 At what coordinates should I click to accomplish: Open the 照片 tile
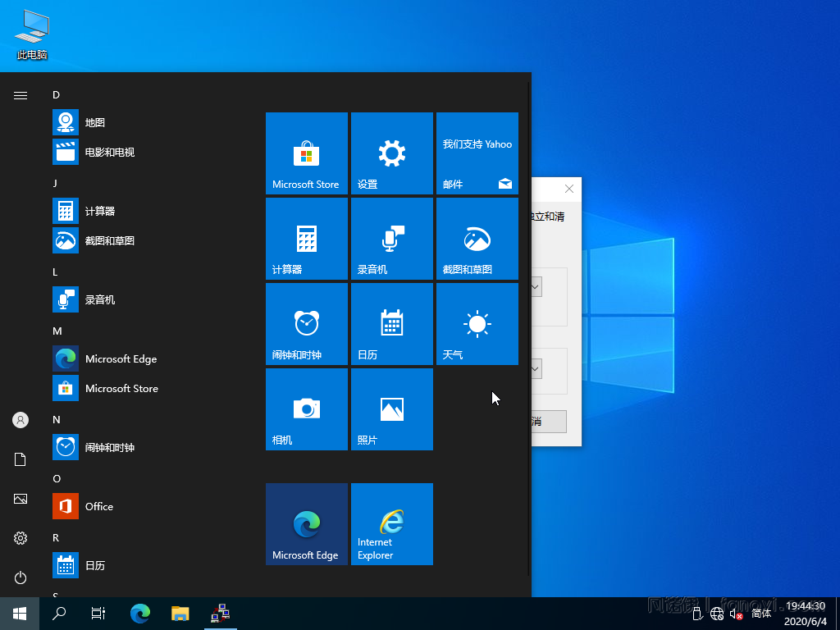(x=391, y=409)
